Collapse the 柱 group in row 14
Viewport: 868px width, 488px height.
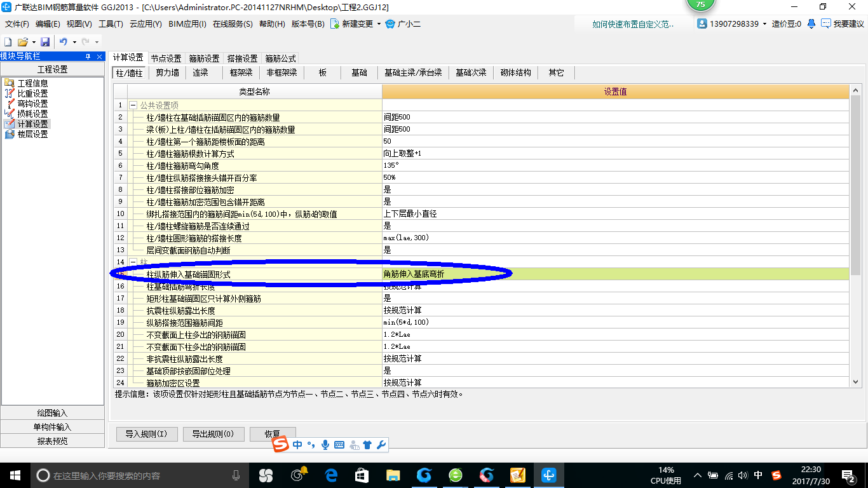(x=133, y=262)
